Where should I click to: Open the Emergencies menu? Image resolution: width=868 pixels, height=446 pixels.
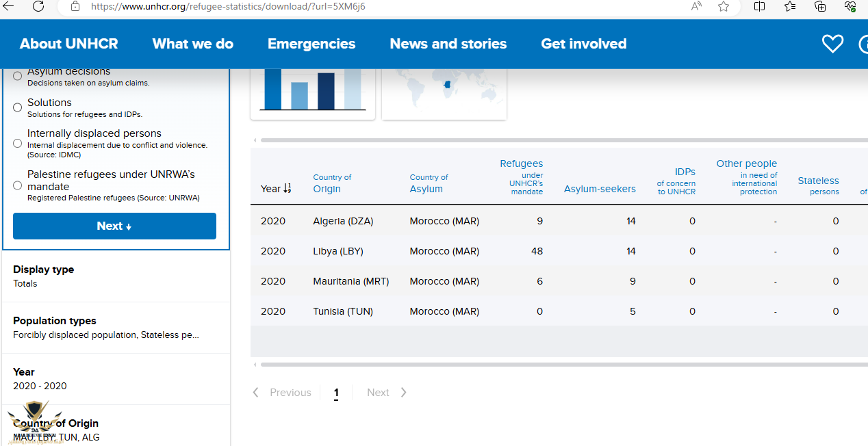tap(311, 44)
